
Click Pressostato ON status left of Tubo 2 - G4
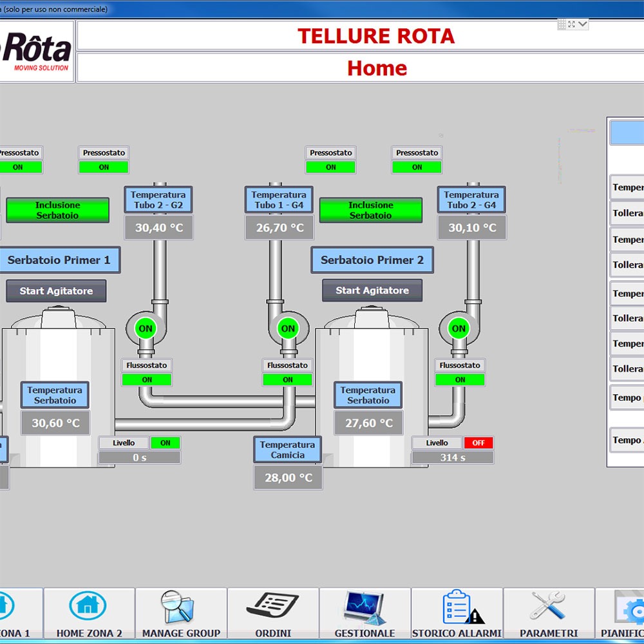(417, 167)
